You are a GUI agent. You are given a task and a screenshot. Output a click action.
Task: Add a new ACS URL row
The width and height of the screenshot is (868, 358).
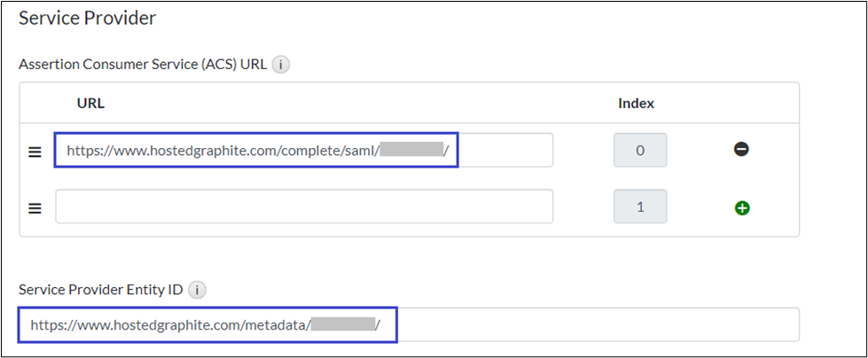pos(741,207)
